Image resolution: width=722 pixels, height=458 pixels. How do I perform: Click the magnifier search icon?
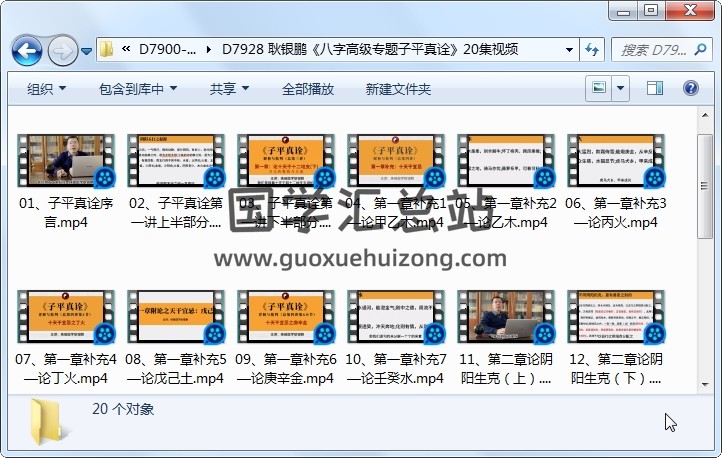click(701, 49)
